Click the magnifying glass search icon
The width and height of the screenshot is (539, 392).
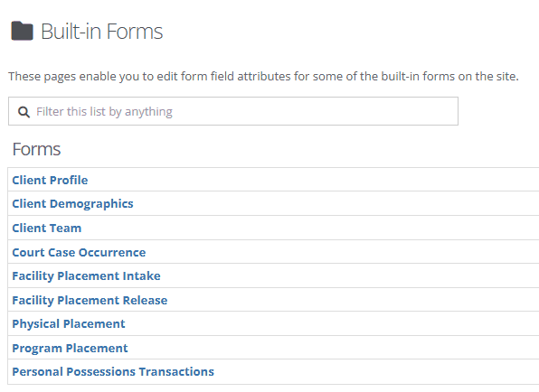(x=24, y=112)
